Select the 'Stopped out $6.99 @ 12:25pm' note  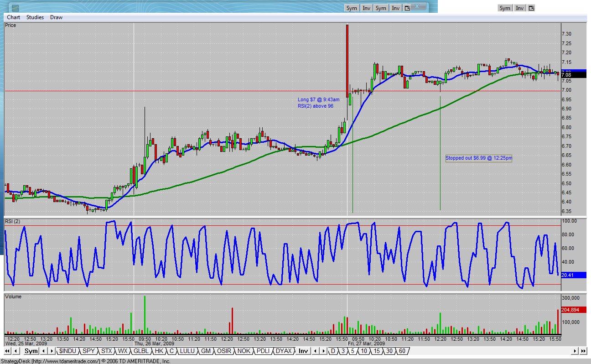pos(479,158)
